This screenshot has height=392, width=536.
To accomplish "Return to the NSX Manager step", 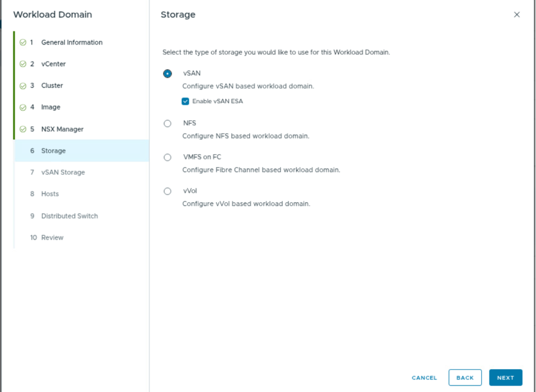I will click(62, 129).
